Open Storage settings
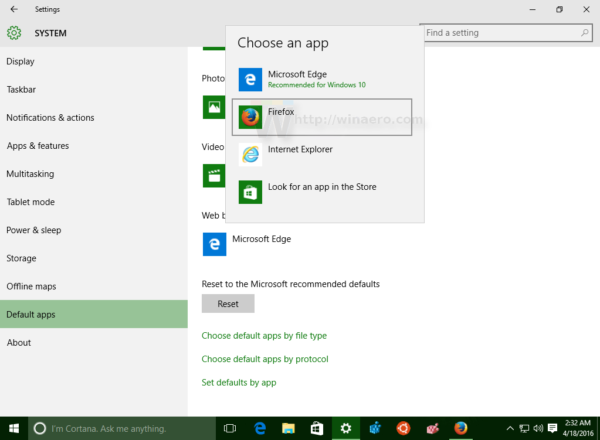Screen dimensions: 600x440 [x=94, y=258]
